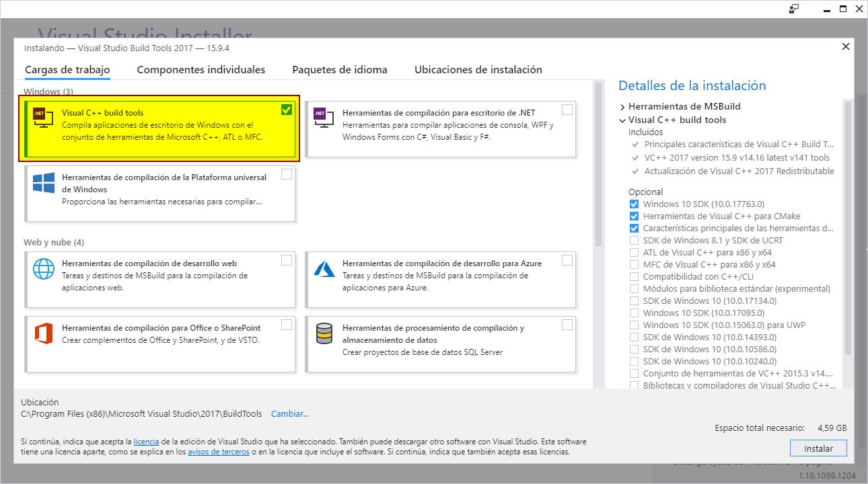Check the Universal Windows Platform build tools workload checkbox
The image size is (868, 484).
point(287,174)
